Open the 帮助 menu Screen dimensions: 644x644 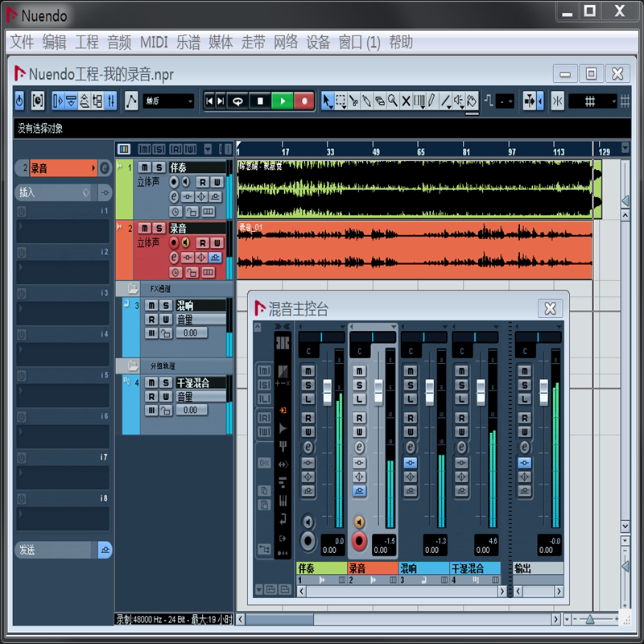[x=401, y=42]
